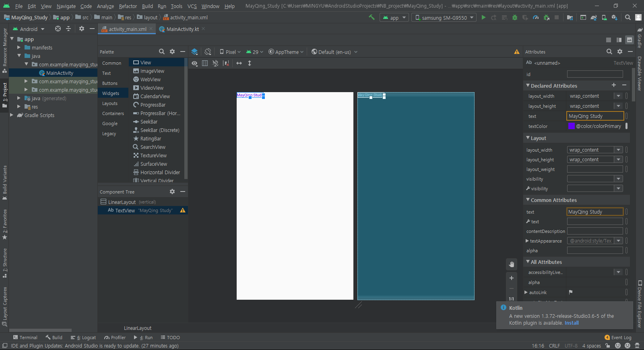Install the Kotlin plugin update link
644x350 pixels.
(x=572, y=323)
